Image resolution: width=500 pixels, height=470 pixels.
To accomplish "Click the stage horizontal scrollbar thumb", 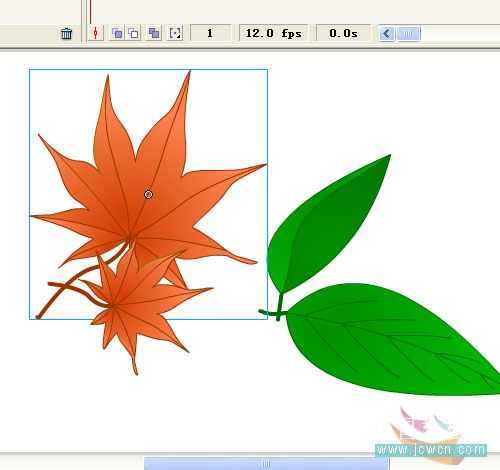I will [x=266, y=464].
